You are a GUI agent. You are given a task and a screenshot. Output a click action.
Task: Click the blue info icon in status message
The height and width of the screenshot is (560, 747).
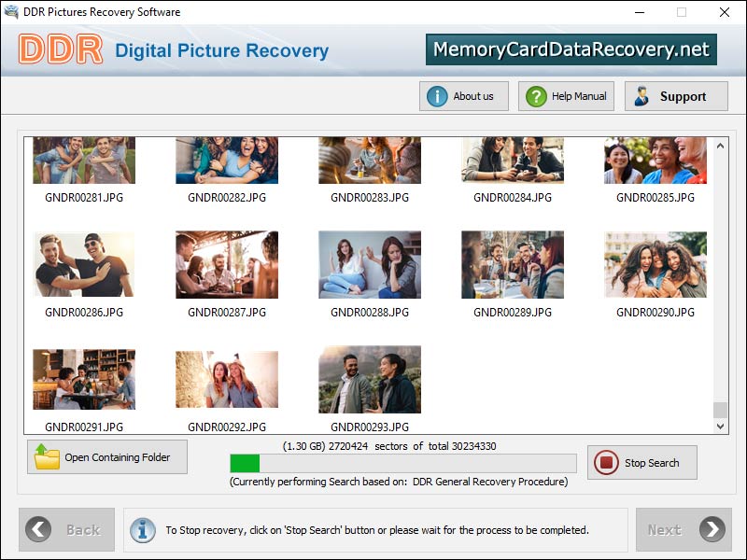[x=143, y=530]
